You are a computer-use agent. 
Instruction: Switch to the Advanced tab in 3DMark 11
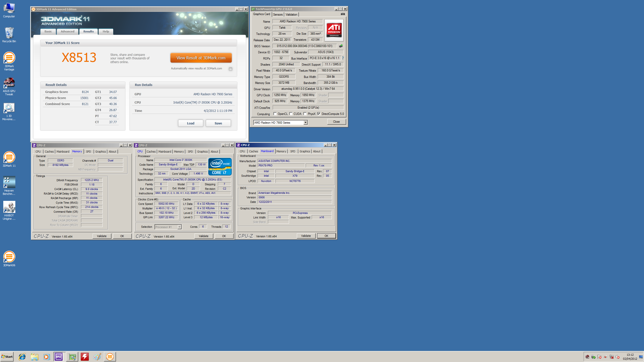tap(67, 31)
